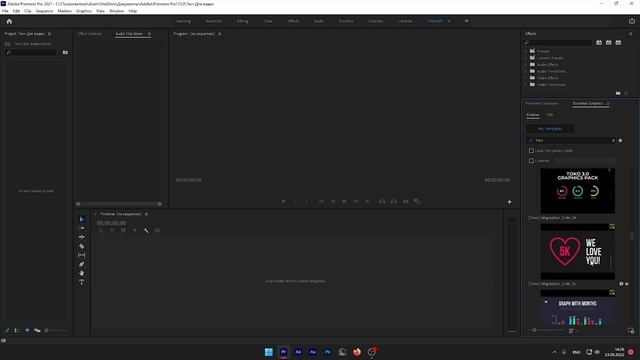Select the Ripple Edit tool
Screen dimensions: 640x360
pyautogui.click(x=82, y=237)
